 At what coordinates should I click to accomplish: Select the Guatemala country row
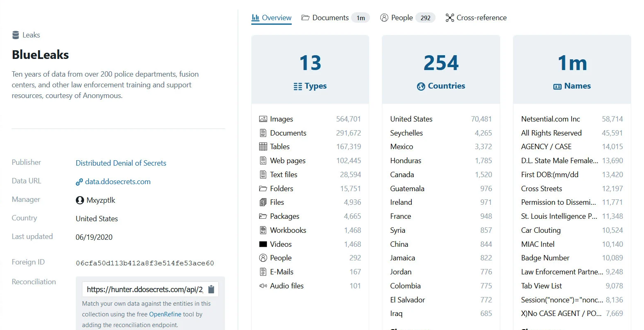(441, 189)
